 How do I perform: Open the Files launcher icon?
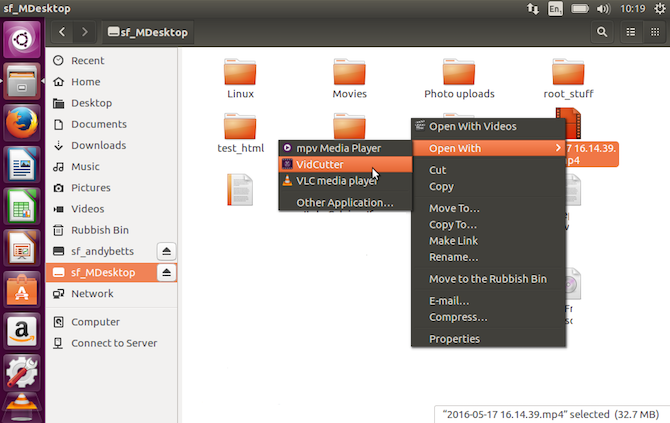[x=22, y=81]
